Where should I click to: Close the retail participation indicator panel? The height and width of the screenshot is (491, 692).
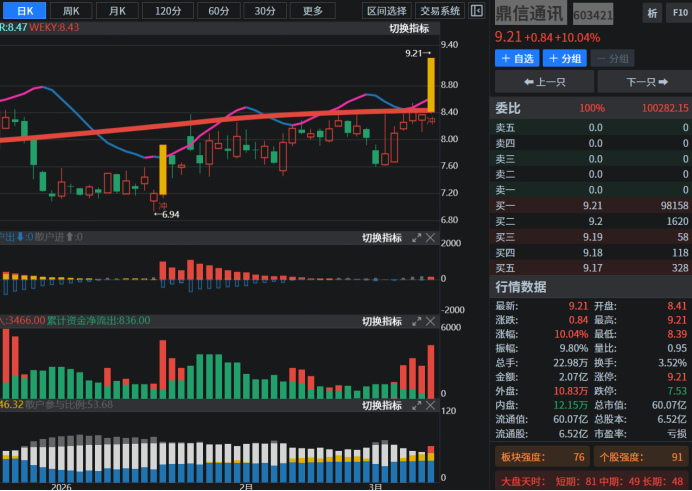pos(431,406)
